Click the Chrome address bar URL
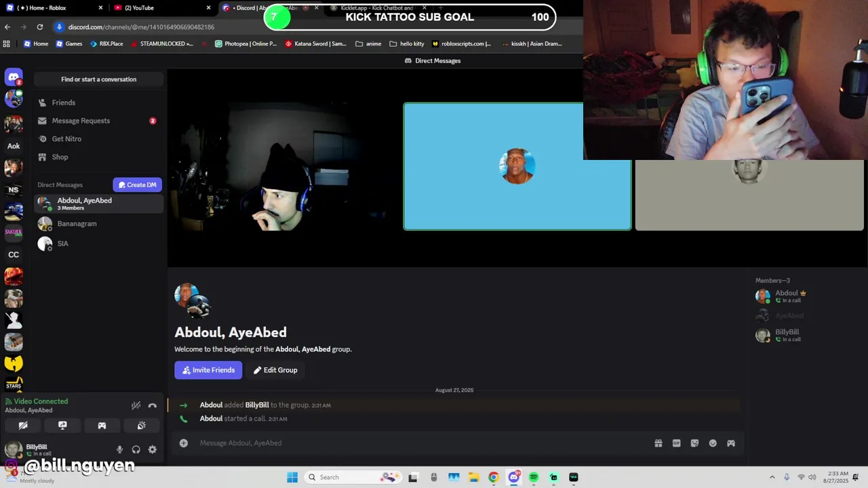 click(x=141, y=27)
